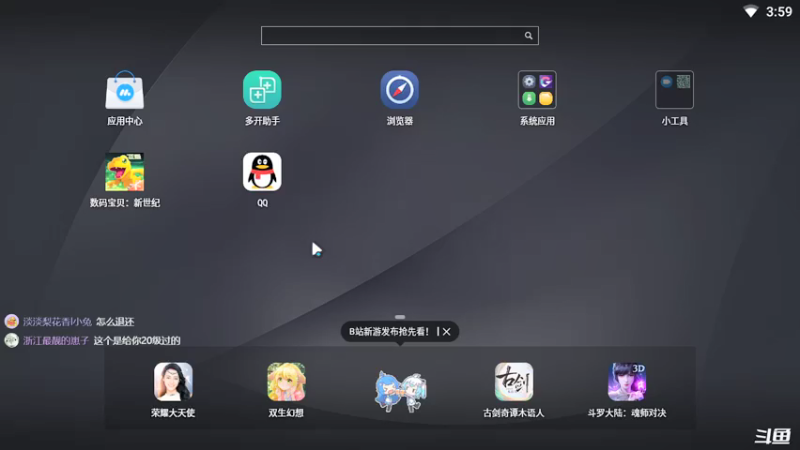Launch the 数码宝贝:新世纪 game
Viewport: 800px width, 450px height.
(x=124, y=172)
